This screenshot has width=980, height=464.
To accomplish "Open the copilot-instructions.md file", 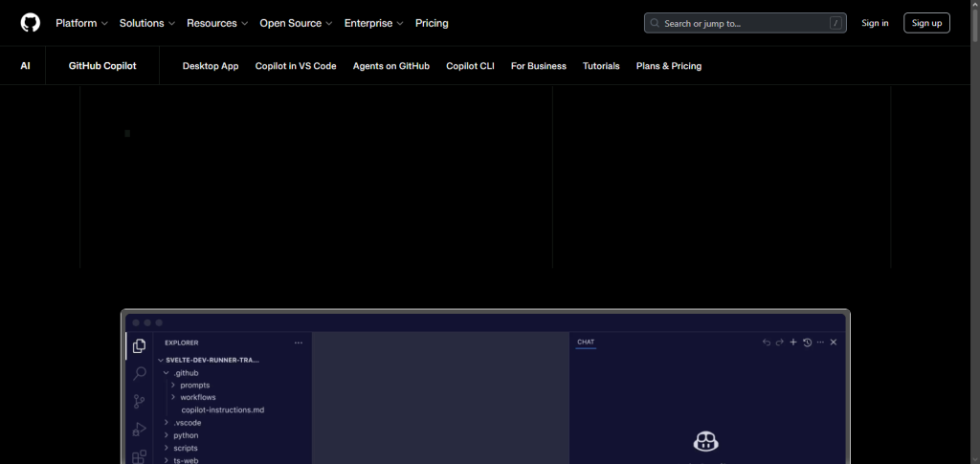I will click(x=223, y=410).
